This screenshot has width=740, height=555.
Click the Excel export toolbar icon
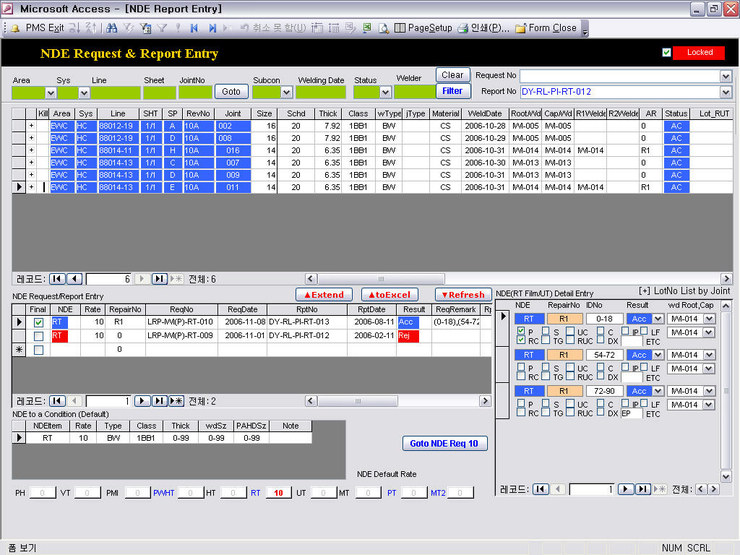coord(367,28)
